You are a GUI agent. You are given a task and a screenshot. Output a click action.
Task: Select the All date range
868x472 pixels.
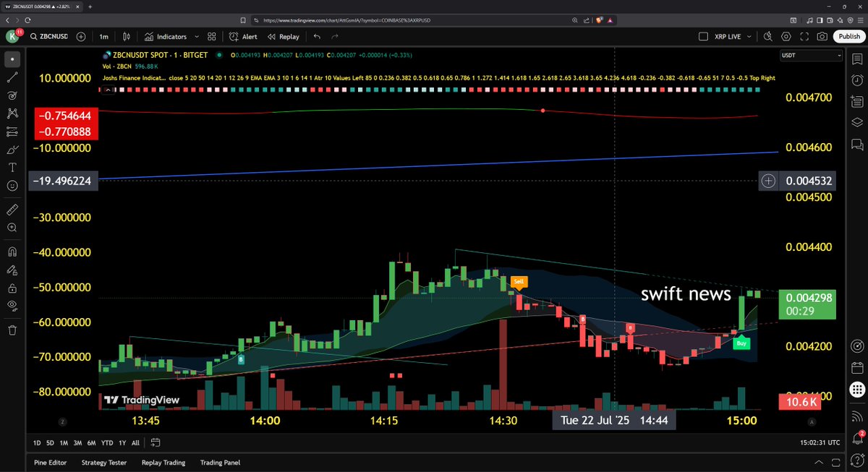(135, 442)
